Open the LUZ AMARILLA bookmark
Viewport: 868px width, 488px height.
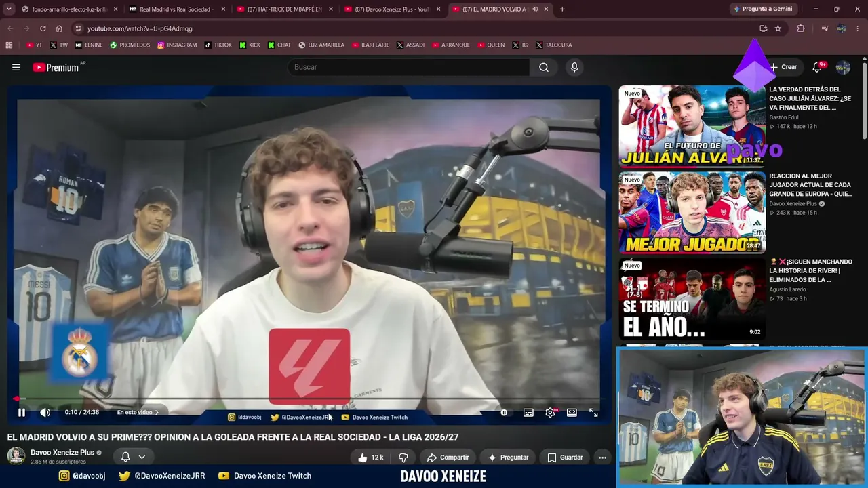coord(321,45)
